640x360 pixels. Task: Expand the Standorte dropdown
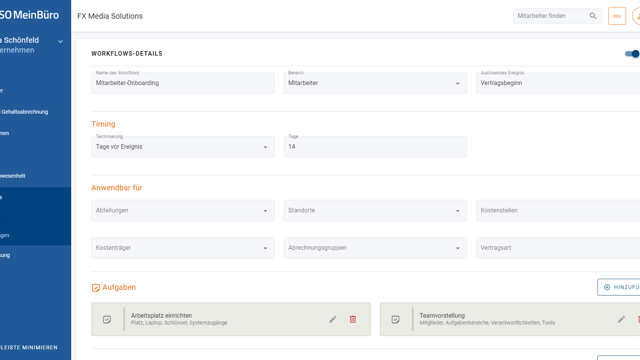click(375, 210)
